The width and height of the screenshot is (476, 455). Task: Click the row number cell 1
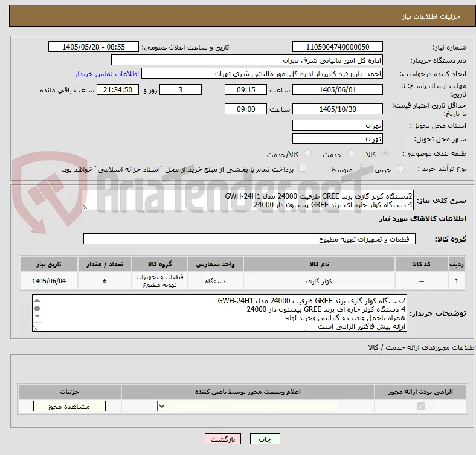point(457,281)
